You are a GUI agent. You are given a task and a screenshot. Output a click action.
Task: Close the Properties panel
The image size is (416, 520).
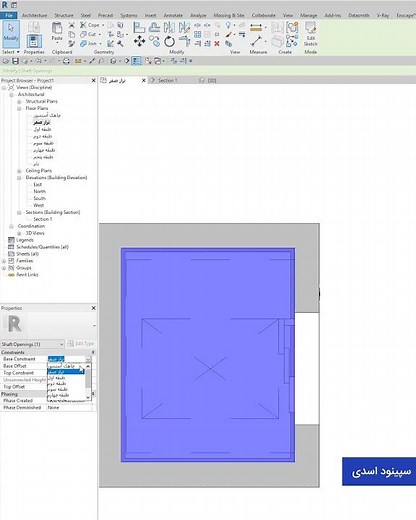point(94,308)
